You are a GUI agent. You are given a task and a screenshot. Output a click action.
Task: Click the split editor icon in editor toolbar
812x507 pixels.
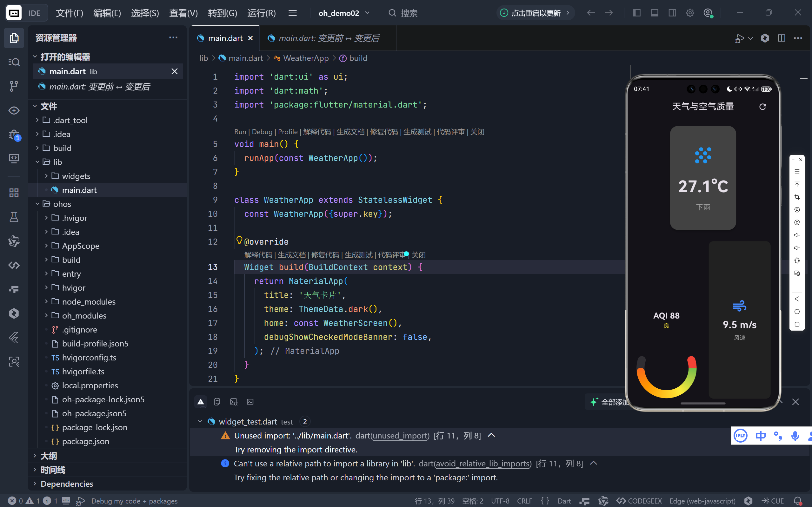pyautogui.click(x=782, y=38)
